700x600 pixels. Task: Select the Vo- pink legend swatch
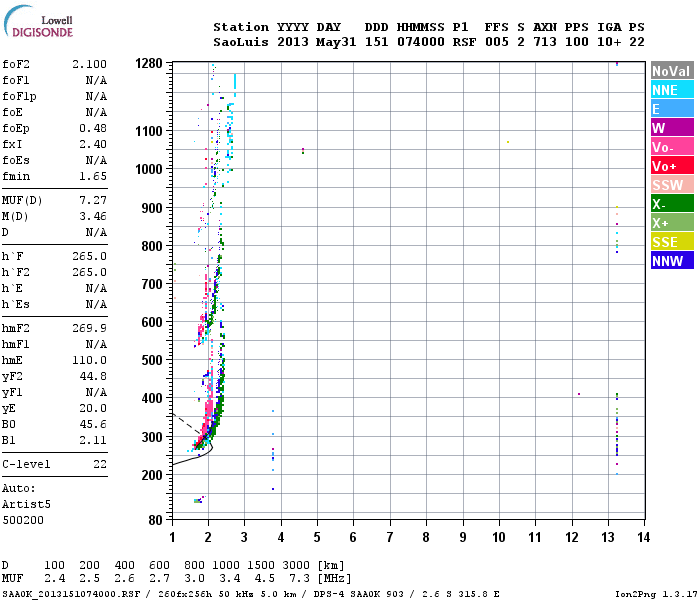click(x=672, y=147)
